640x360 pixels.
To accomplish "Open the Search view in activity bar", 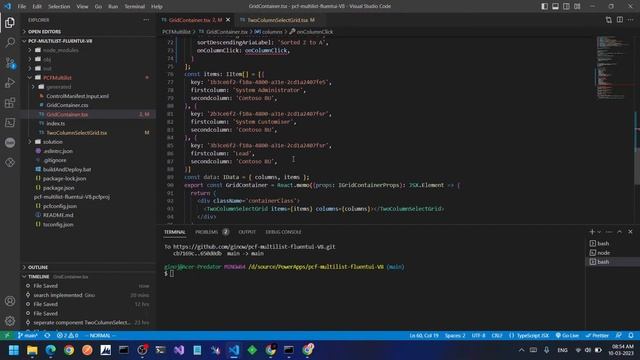I will point(10,42).
